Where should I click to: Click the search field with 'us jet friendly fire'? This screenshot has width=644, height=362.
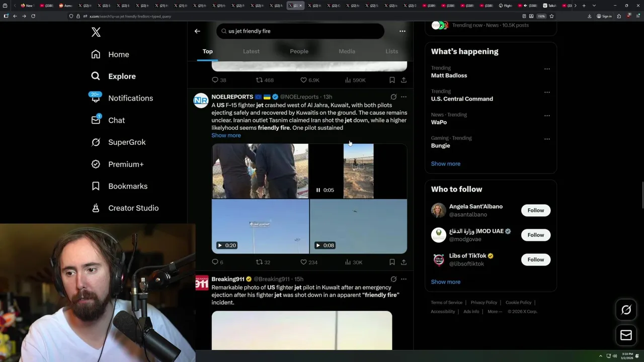[300, 31]
